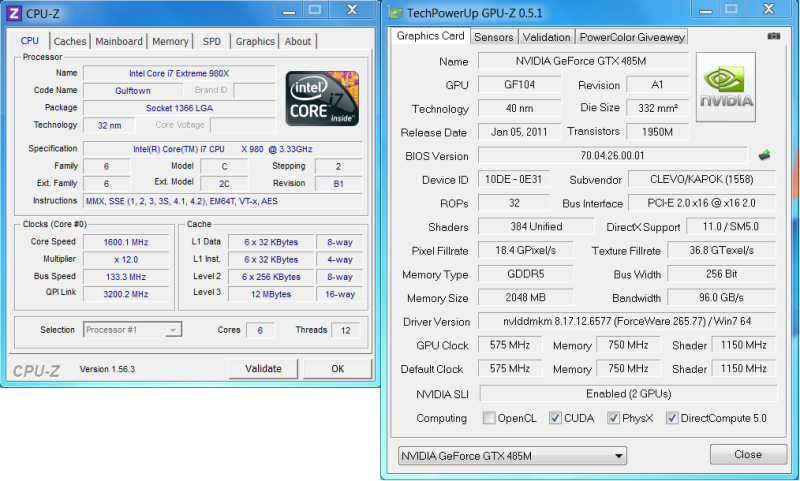Click the GPU-Z title bar icon
This screenshot has width=800, height=481.
(395, 13)
